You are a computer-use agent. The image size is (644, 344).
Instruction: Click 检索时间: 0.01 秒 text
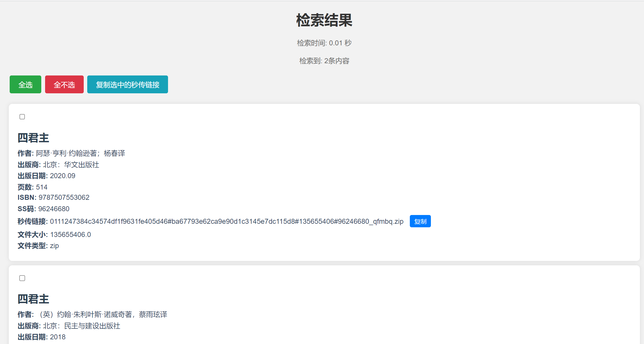pos(324,43)
